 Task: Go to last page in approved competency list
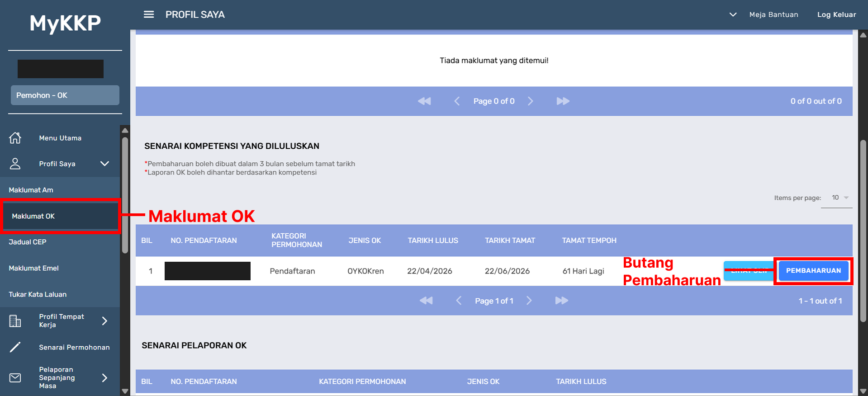[x=561, y=301]
